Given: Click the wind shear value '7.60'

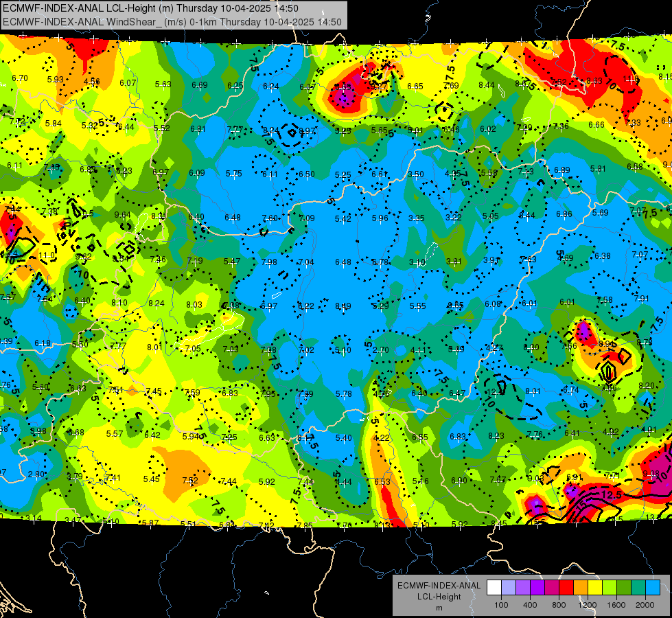Looking at the screenshot, I should 270,218.
